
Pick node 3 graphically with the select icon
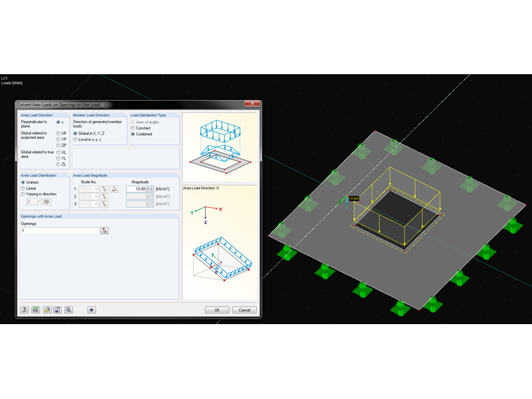tap(104, 204)
